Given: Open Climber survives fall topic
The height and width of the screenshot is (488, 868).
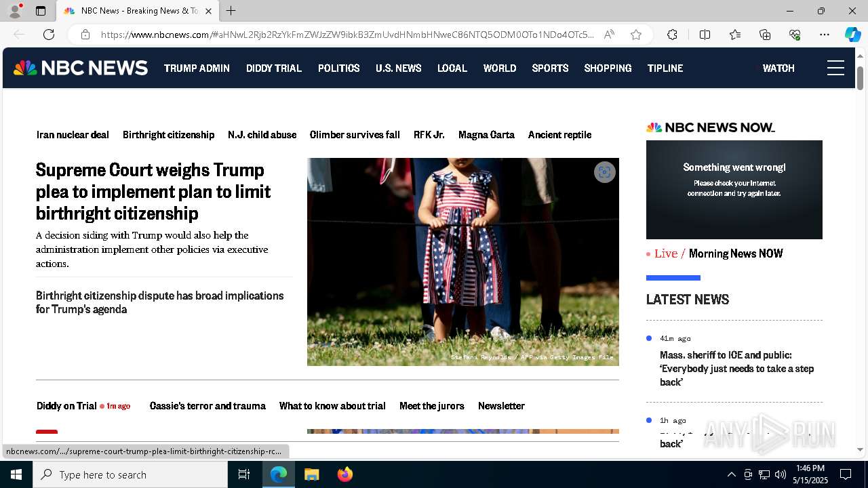Looking at the screenshot, I should click(x=355, y=135).
